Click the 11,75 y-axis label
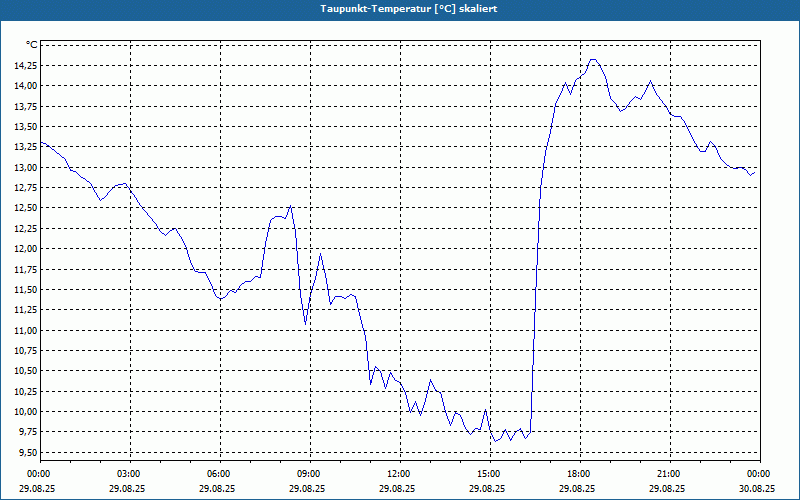800x500 pixels. pos(27,269)
